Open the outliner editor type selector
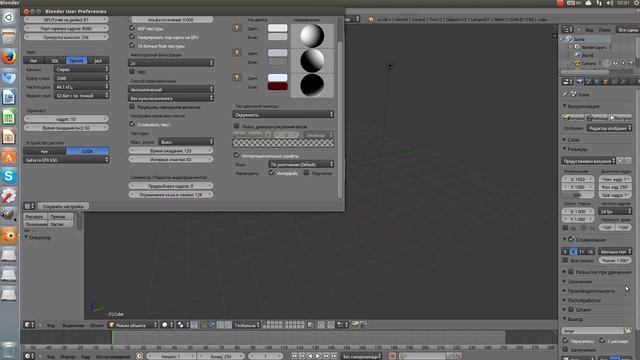The image size is (640, 360). (x=567, y=29)
